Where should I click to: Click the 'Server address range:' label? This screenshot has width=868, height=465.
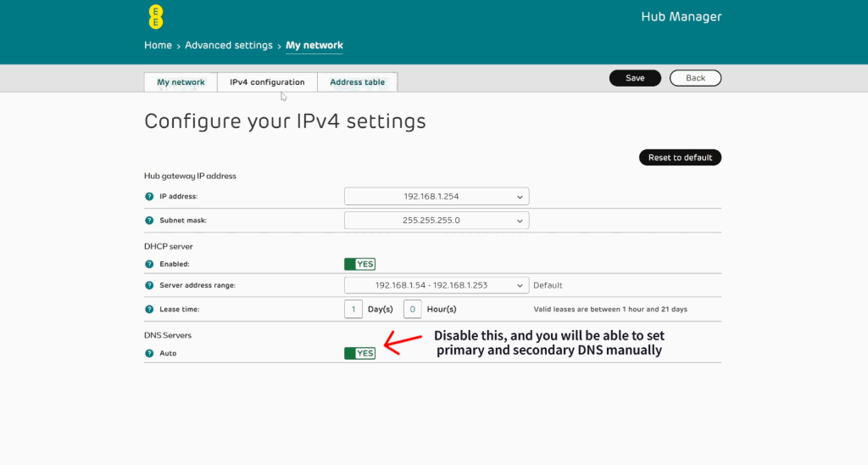(x=198, y=285)
